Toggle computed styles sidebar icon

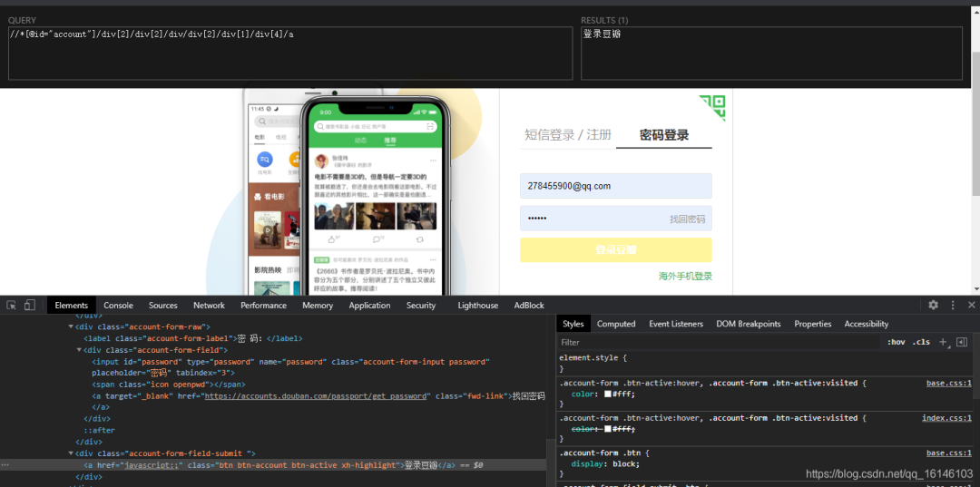click(x=962, y=342)
